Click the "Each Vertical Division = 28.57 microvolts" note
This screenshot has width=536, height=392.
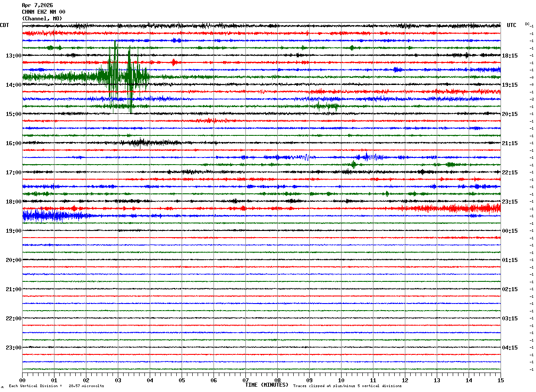coord(56,386)
